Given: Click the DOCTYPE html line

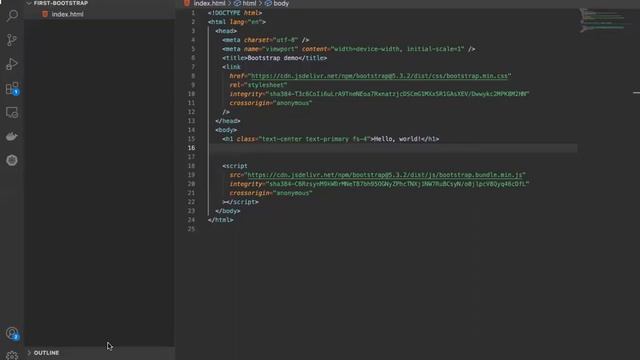Looking at the screenshot, I should point(235,13).
